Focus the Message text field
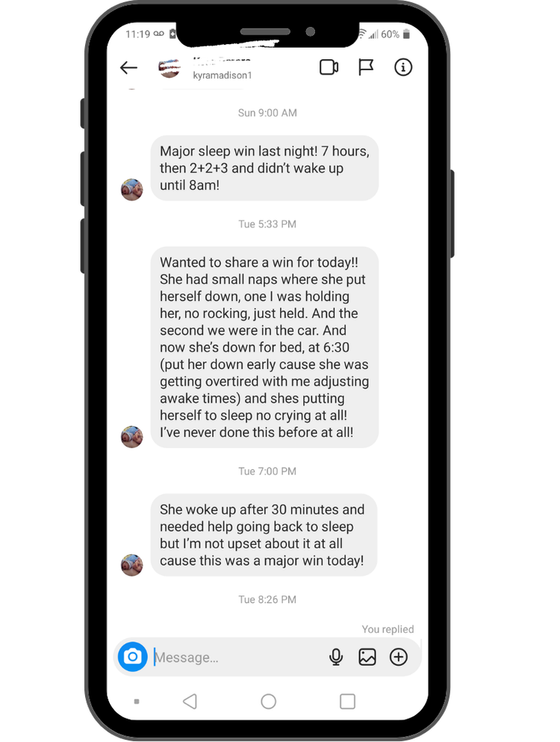 click(237, 657)
